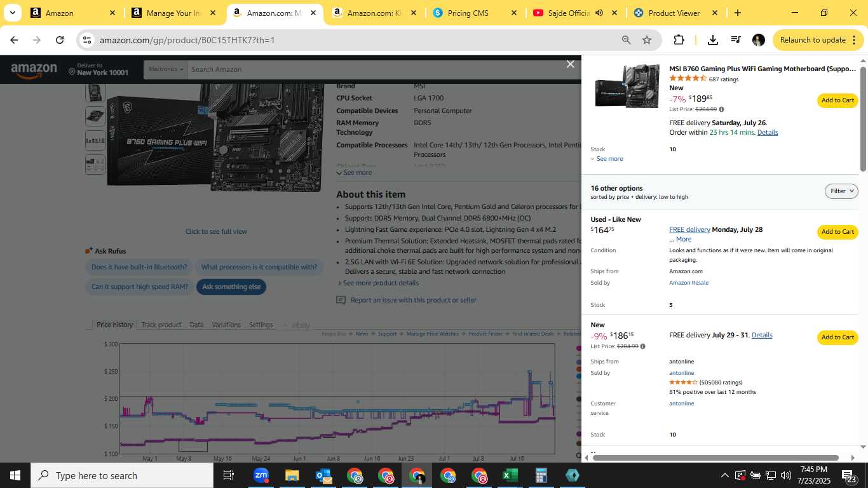
Task: Open the page zoom magnifier icon
Action: click(x=626, y=40)
